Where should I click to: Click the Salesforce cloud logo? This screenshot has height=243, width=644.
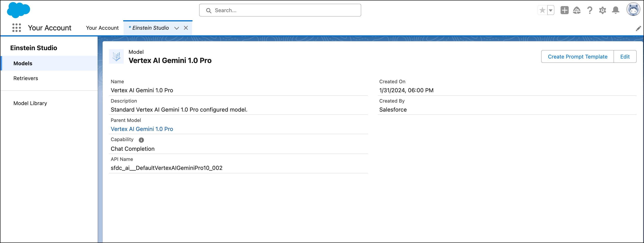pos(18,10)
